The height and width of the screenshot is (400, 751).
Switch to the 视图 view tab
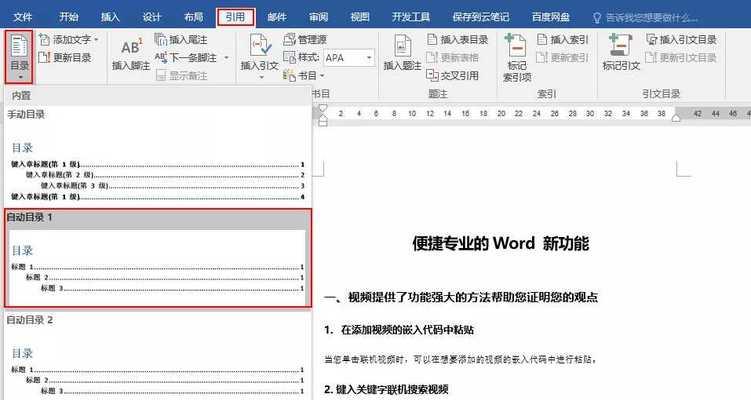[x=360, y=17]
